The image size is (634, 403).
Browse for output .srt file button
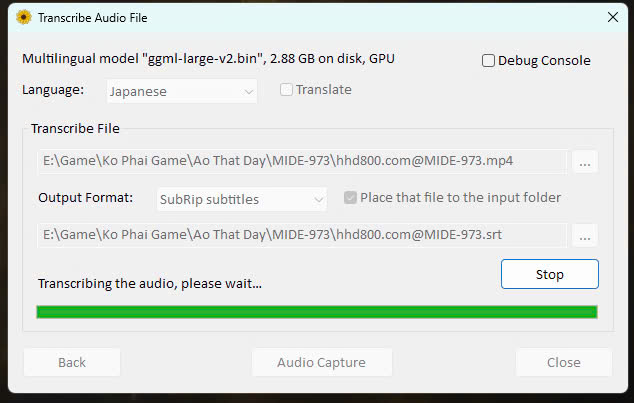(x=585, y=236)
